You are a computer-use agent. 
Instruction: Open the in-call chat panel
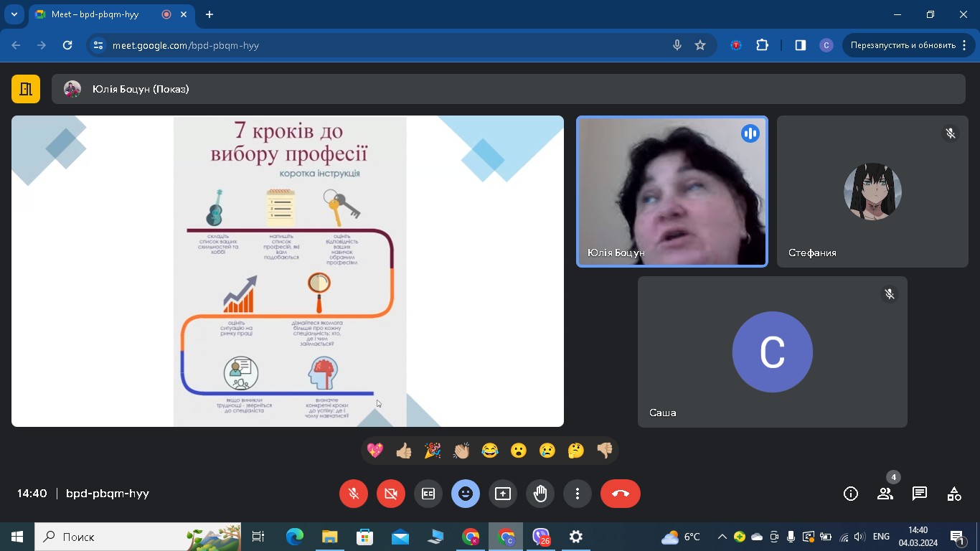tap(920, 494)
